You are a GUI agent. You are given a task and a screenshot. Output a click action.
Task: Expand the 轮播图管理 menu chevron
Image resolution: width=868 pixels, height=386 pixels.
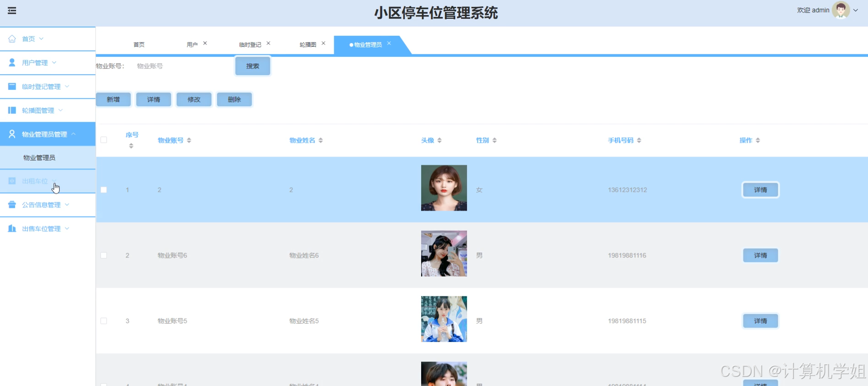60,110
